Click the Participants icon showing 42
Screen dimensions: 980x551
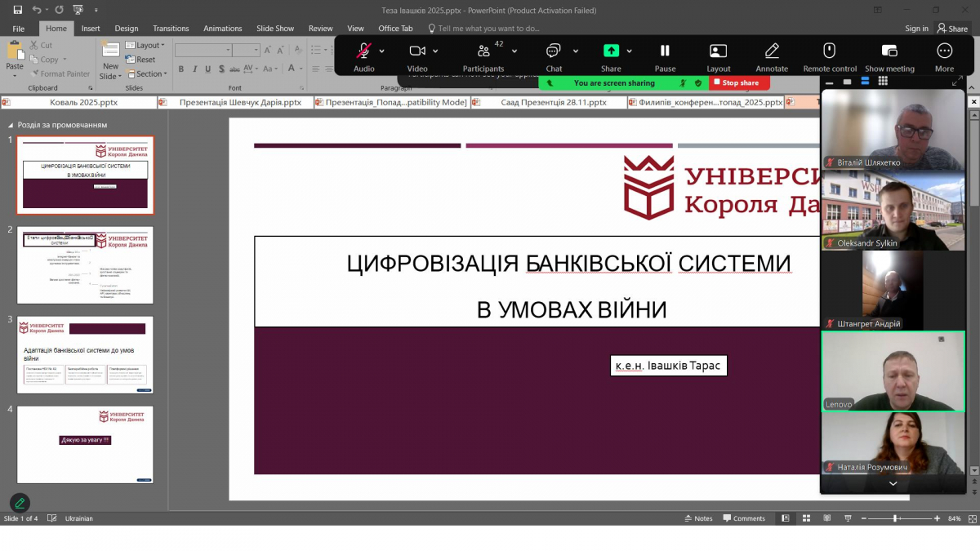pos(483,52)
